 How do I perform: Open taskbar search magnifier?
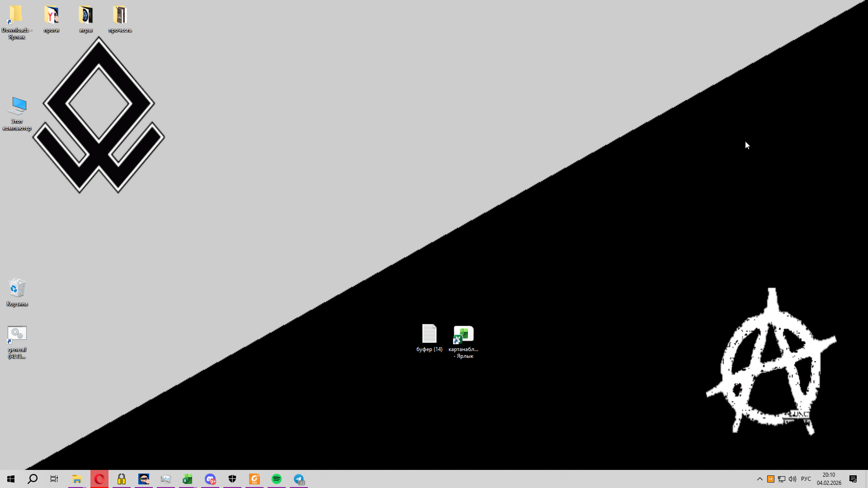(x=33, y=479)
